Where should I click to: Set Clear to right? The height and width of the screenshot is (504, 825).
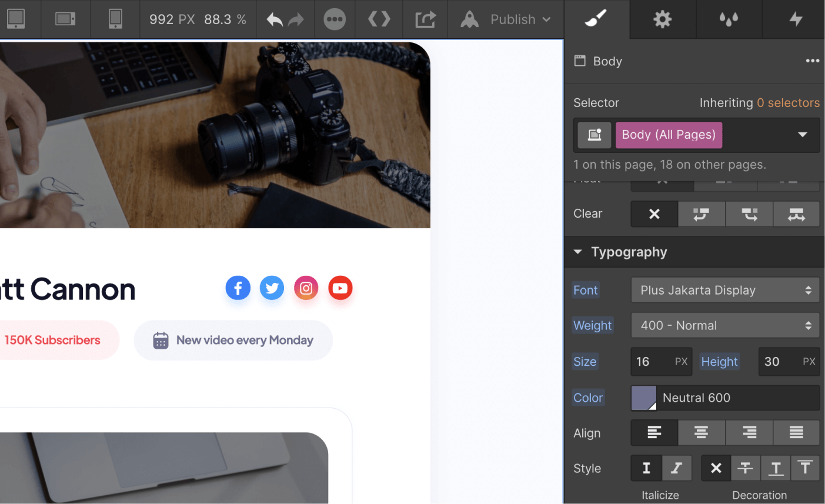point(749,214)
